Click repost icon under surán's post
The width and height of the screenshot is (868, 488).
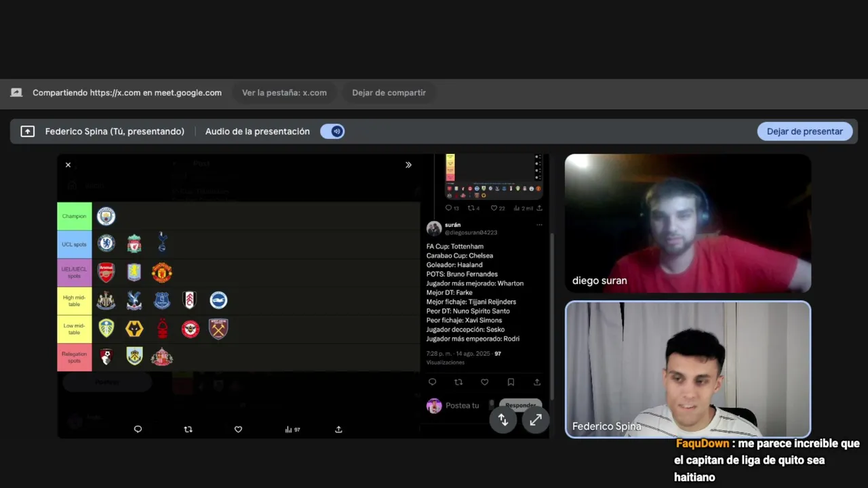(458, 382)
